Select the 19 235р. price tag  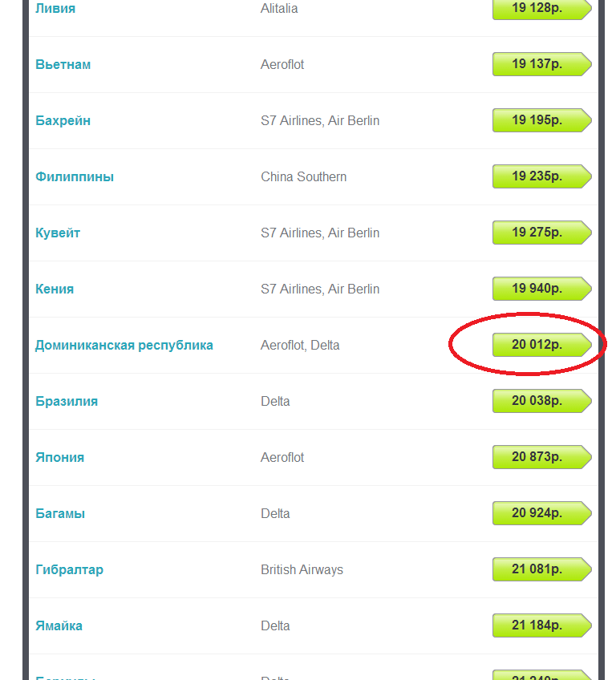coord(542,176)
